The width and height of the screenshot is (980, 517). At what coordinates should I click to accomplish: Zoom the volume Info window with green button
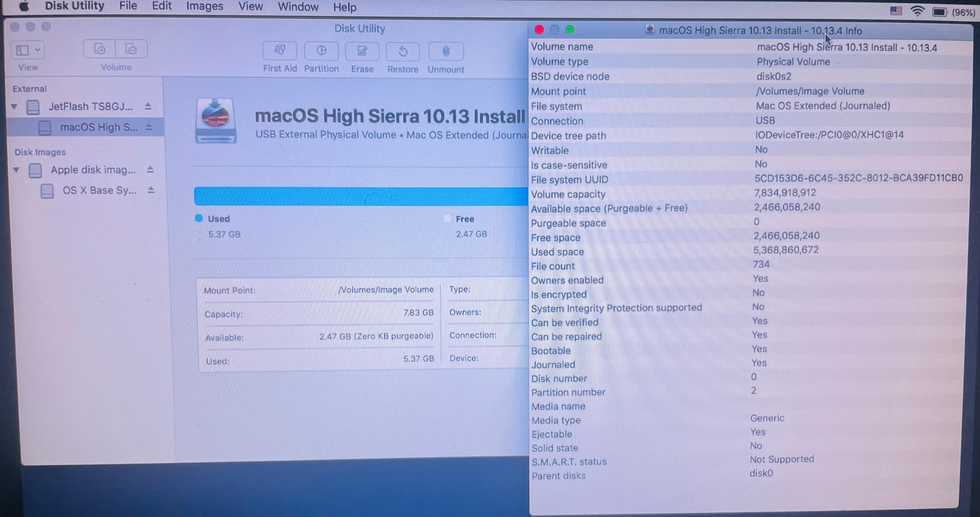tap(570, 30)
